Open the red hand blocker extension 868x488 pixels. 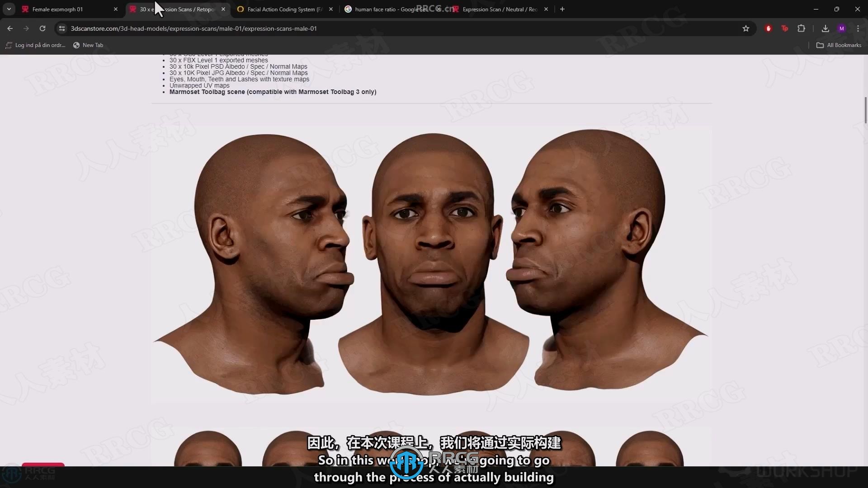point(769,28)
